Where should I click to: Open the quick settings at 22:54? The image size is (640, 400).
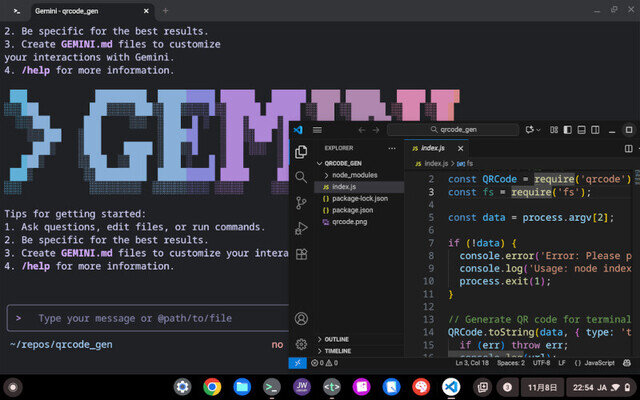click(x=602, y=387)
